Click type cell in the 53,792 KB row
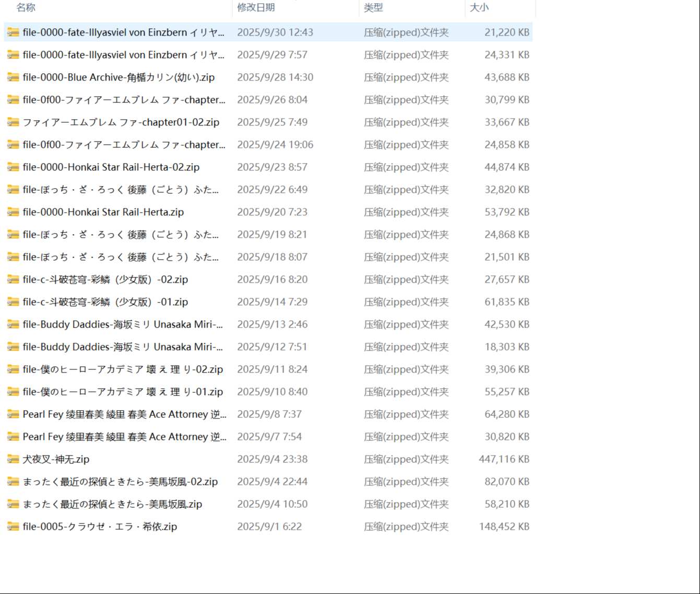 406,212
